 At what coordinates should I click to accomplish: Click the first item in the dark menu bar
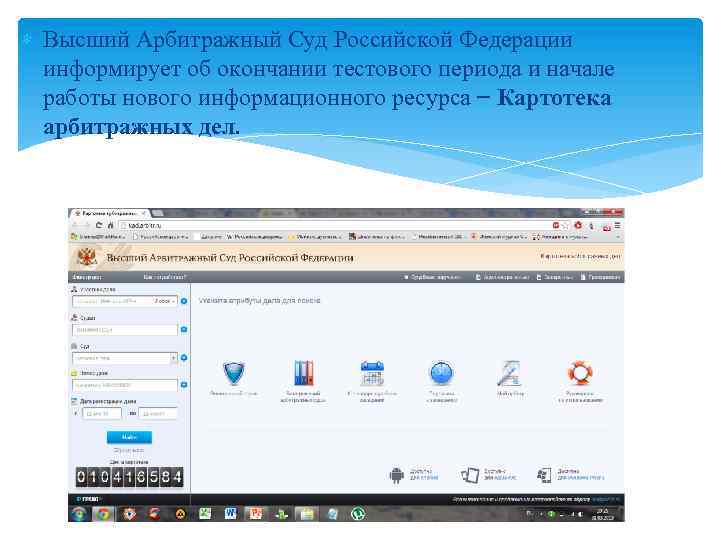pos(87,277)
